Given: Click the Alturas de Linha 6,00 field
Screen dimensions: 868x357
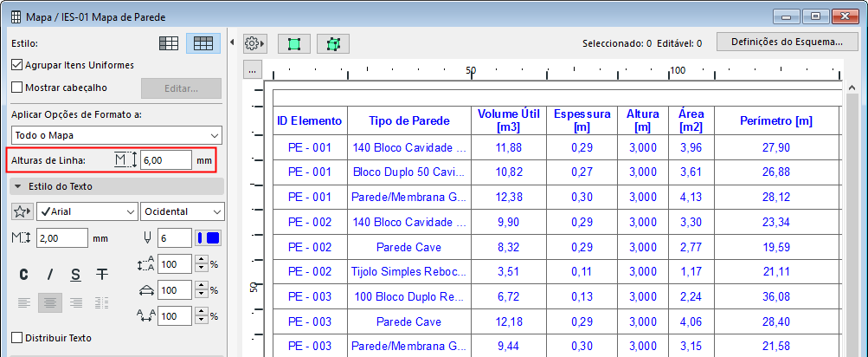Looking at the screenshot, I should click(x=166, y=160).
